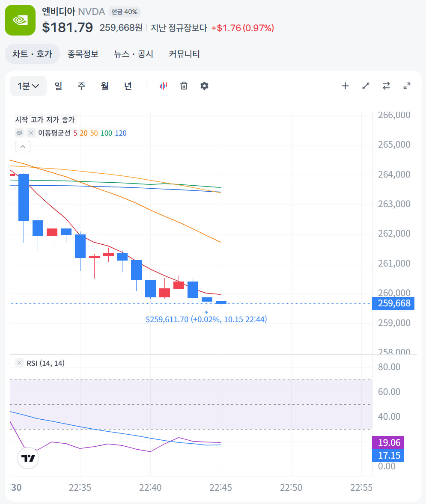Click the NVIDIA stock logo icon
Image resolution: width=426 pixels, height=504 pixels.
[x=20, y=20]
